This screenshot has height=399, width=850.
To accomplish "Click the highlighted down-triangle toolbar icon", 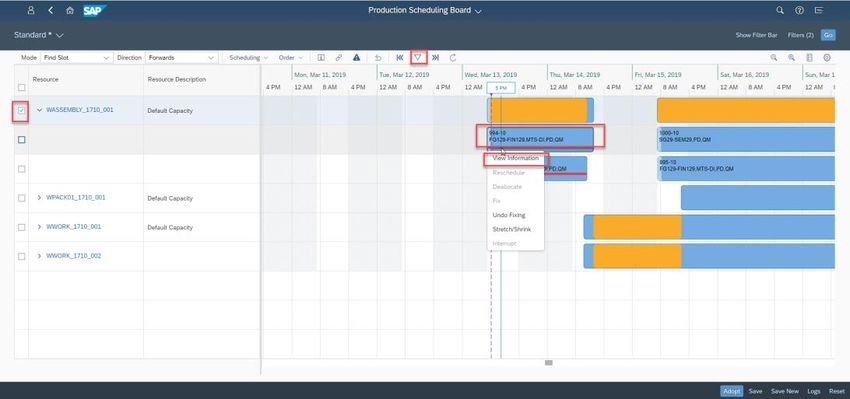I will click(x=418, y=57).
